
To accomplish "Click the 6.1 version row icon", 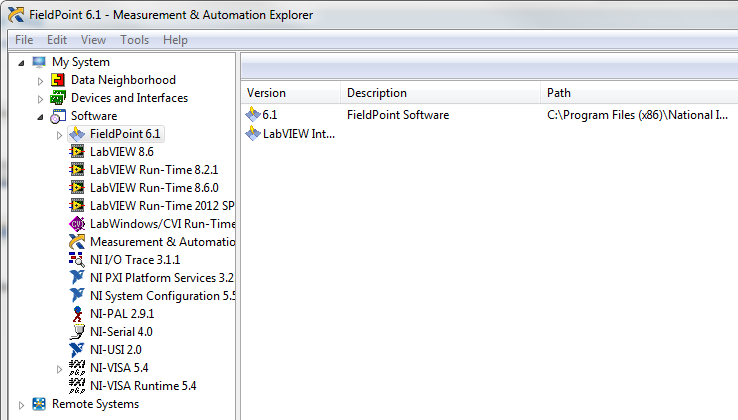I will click(x=253, y=114).
